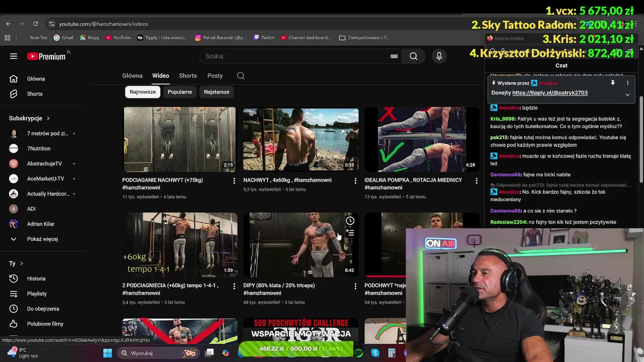Play the IDEALNA POMPKA thumbnail
This screenshot has height=362, width=644.
pos(422,139)
